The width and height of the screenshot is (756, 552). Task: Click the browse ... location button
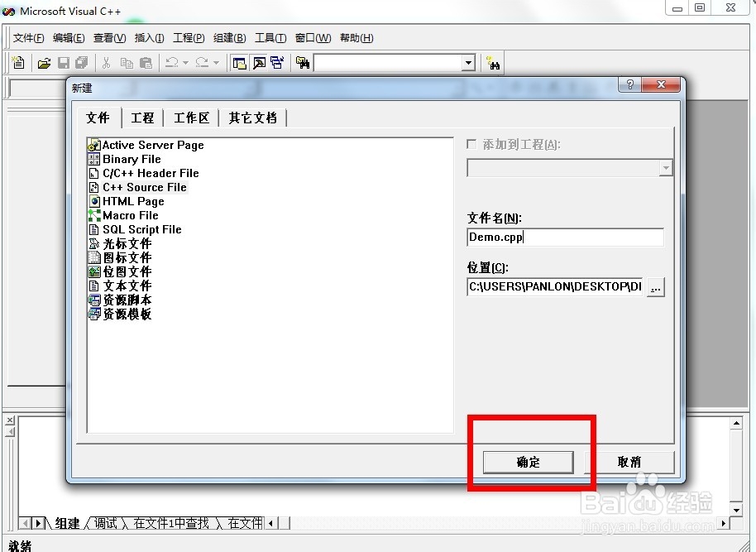(x=656, y=287)
